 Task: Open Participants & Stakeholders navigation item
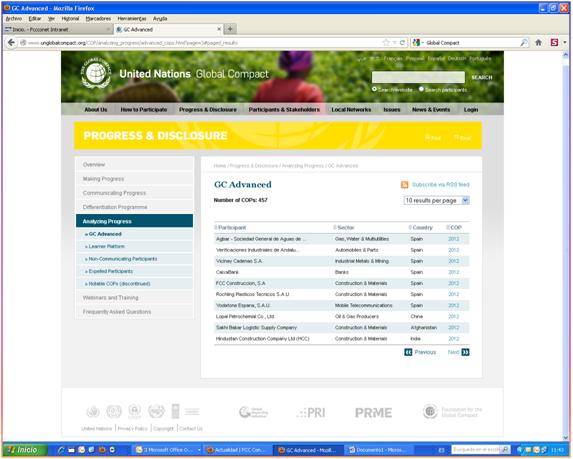[284, 110]
